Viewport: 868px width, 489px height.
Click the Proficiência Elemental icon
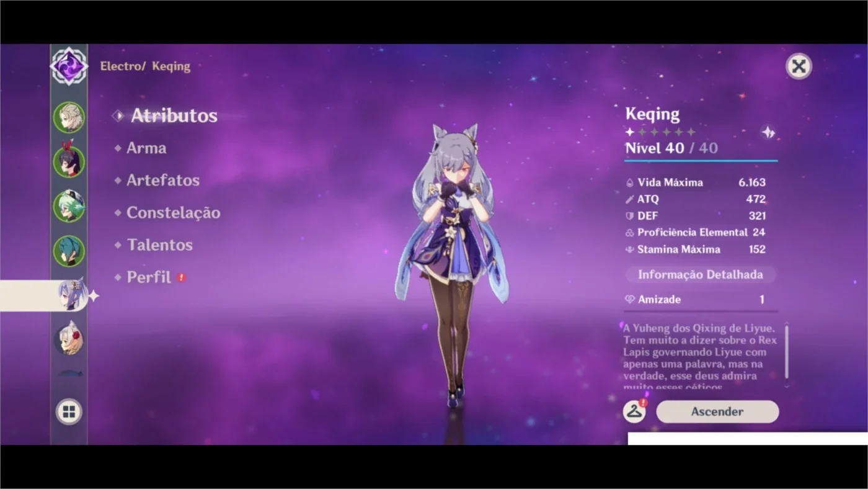[x=629, y=233]
